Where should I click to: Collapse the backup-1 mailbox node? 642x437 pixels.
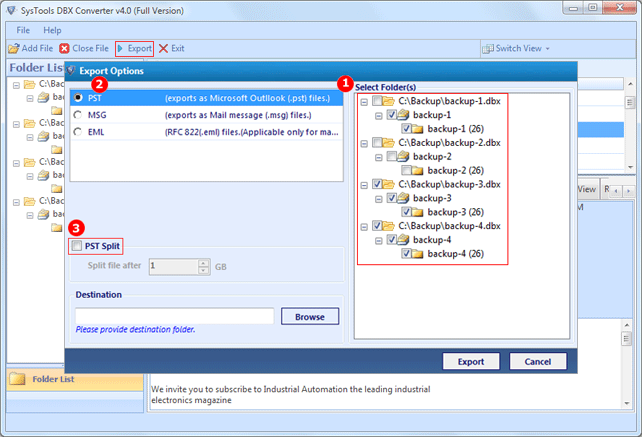pos(379,116)
